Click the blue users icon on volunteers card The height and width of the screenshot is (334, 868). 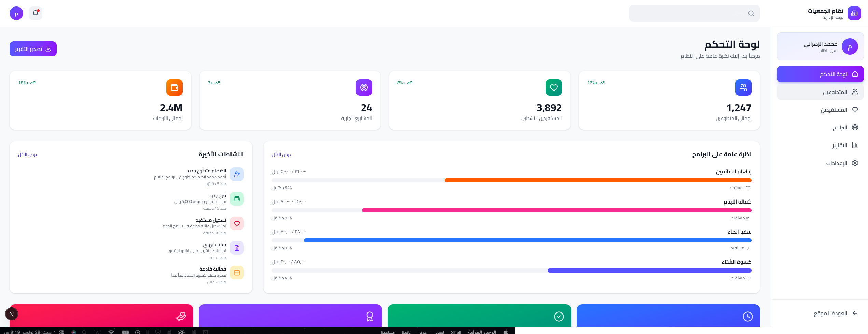tap(743, 87)
